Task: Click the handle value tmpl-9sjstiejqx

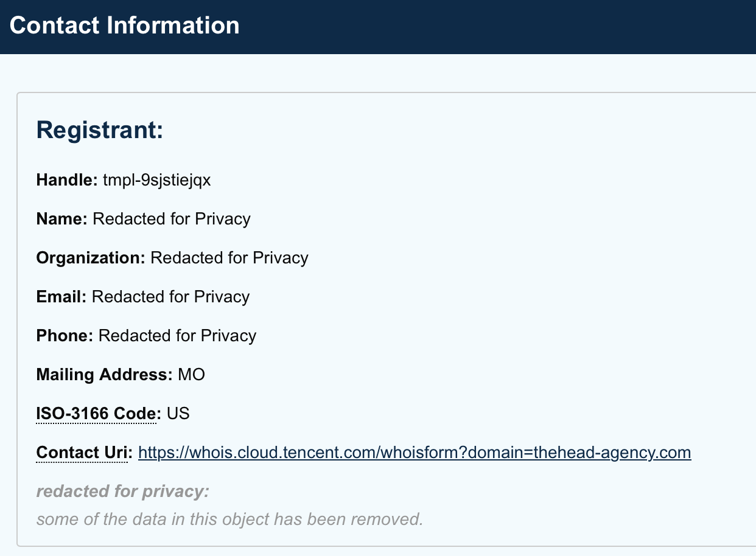Action: coord(156,180)
